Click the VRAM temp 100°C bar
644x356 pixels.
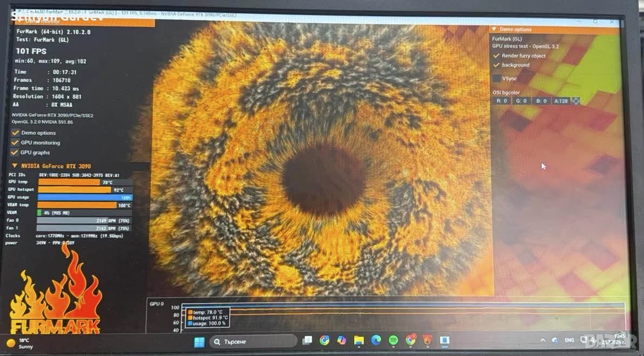(84, 205)
